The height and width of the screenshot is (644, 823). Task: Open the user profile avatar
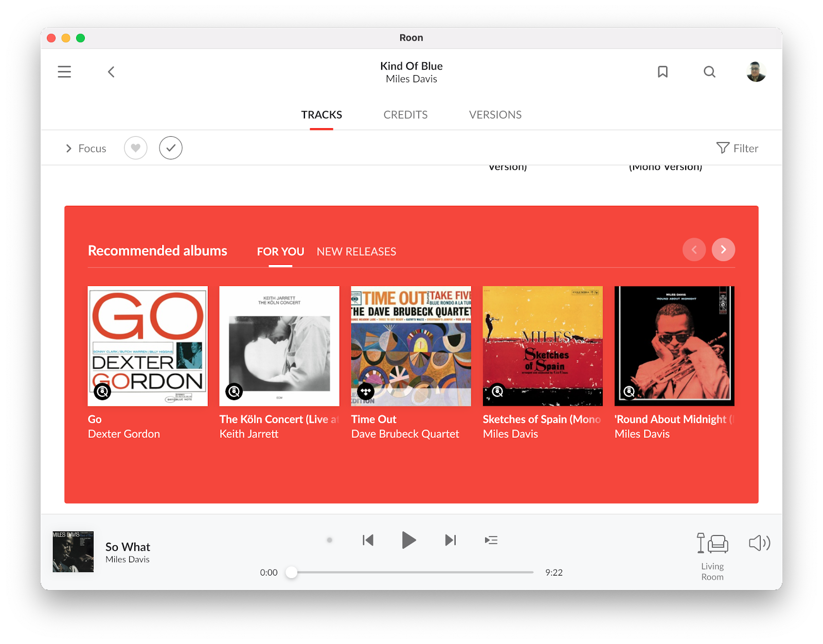click(756, 71)
